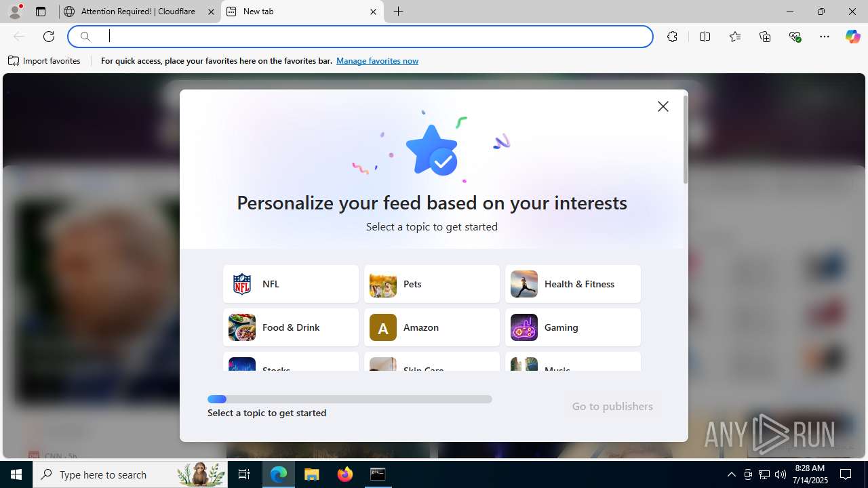Switch to the New tab tab

302,12
